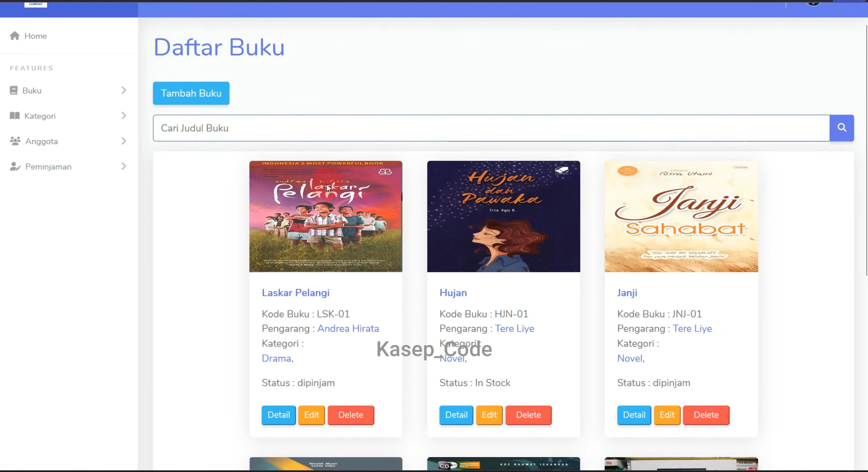Edit the Laskar Pelangi book
Viewport: 868px width, 472px height.
coord(311,415)
